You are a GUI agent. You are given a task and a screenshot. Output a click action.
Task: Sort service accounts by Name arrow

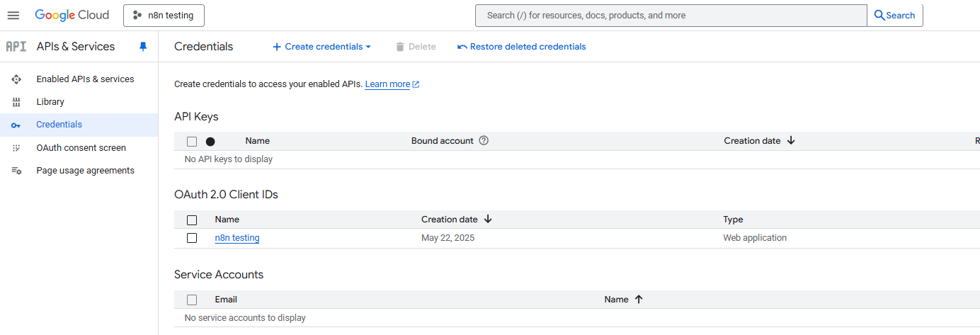pyautogui.click(x=639, y=300)
